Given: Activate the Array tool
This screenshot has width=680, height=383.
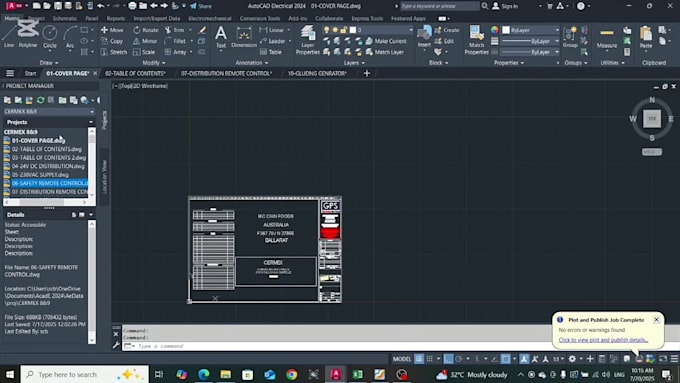Looking at the screenshot, I should (x=176, y=52).
